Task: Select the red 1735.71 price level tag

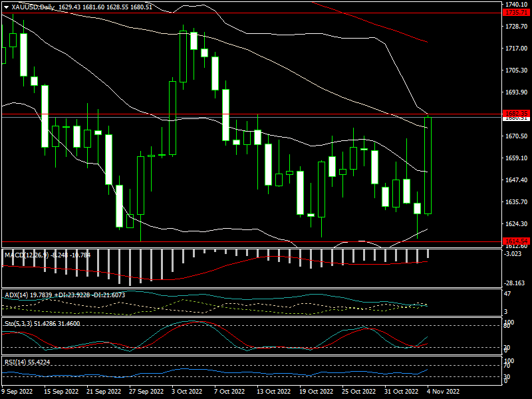Action: pyautogui.click(x=516, y=13)
